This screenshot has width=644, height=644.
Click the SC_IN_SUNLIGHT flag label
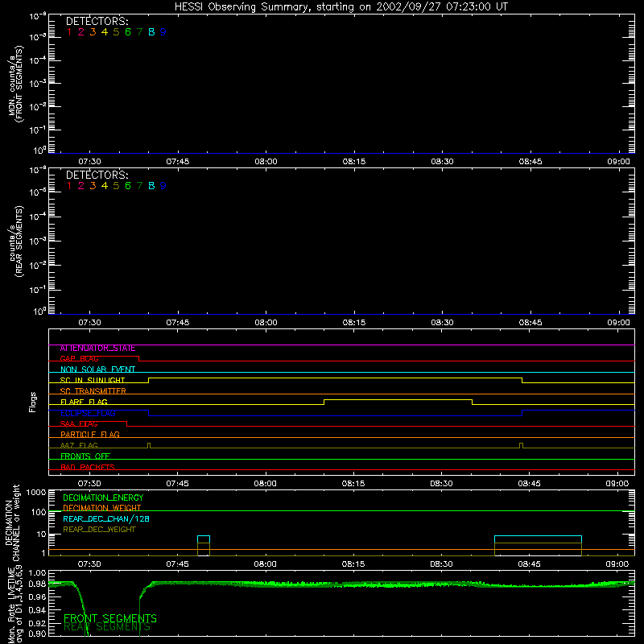93,380
